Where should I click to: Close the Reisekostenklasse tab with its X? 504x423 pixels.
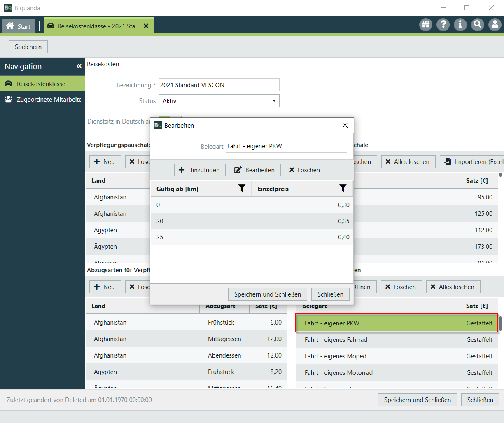146,26
